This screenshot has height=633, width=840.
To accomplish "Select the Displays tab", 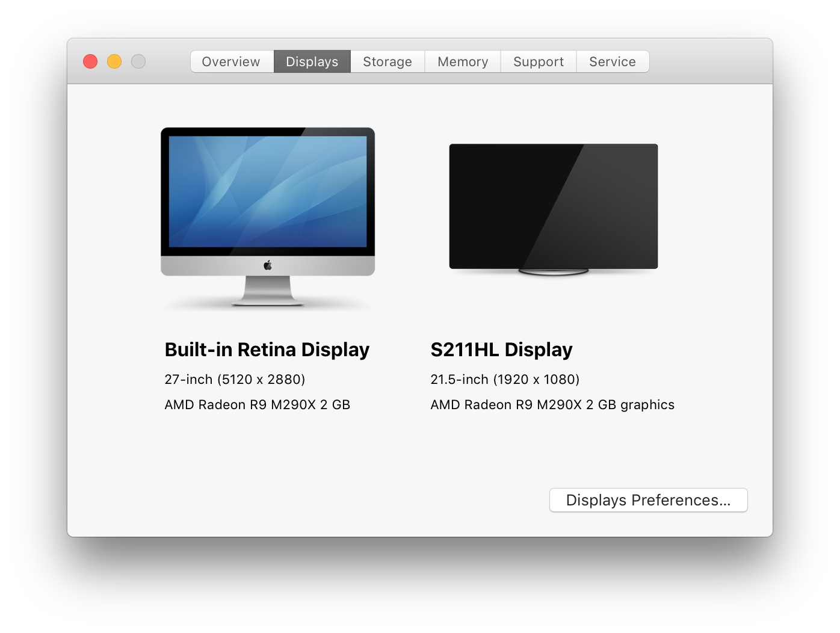I will (312, 61).
